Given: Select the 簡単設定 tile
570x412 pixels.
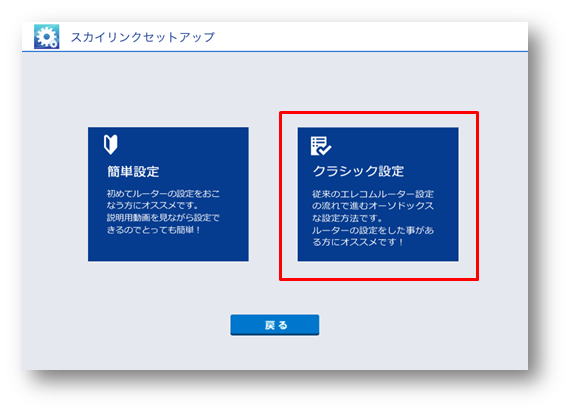Looking at the screenshot, I should pyautogui.click(x=168, y=194).
